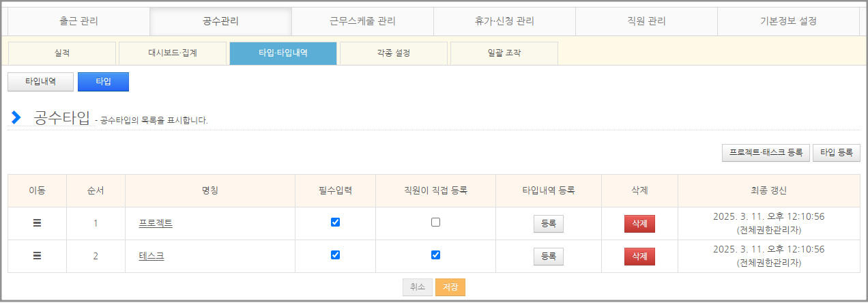Viewport: 868px width, 303px height.
Task: Open the 테스크 name link
Action: [x=151, y=256]
